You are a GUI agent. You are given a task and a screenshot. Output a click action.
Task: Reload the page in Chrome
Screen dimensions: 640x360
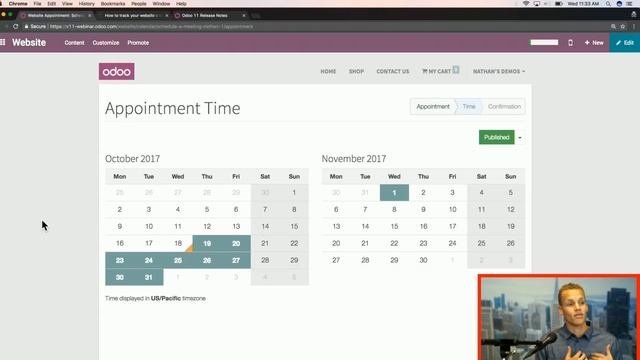coord(16,27)
